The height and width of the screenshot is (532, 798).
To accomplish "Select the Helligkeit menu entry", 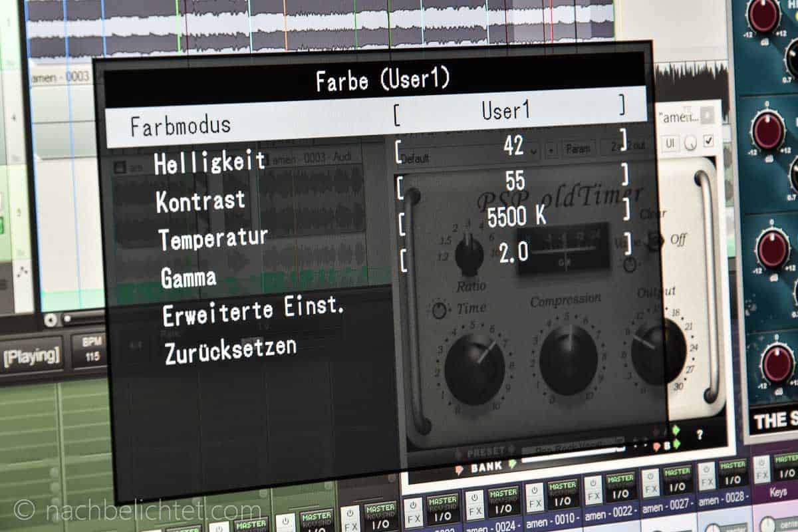I will [x=209, y=162].
